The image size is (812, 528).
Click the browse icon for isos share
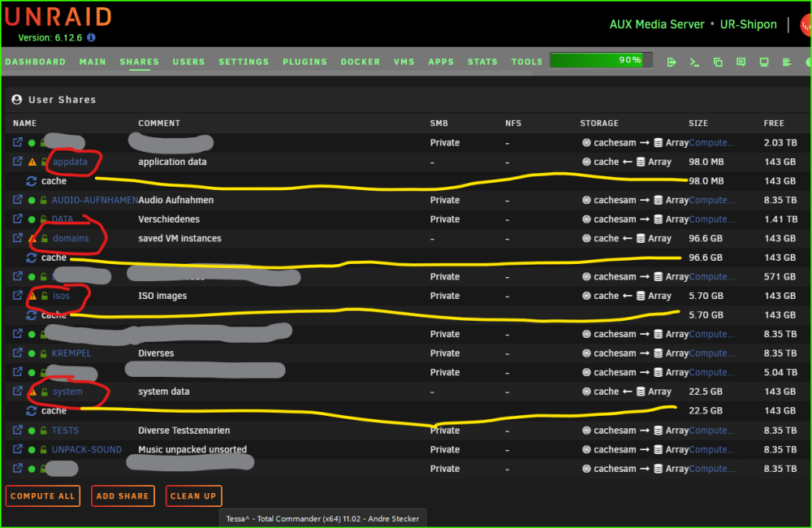[x=18, y=296]
